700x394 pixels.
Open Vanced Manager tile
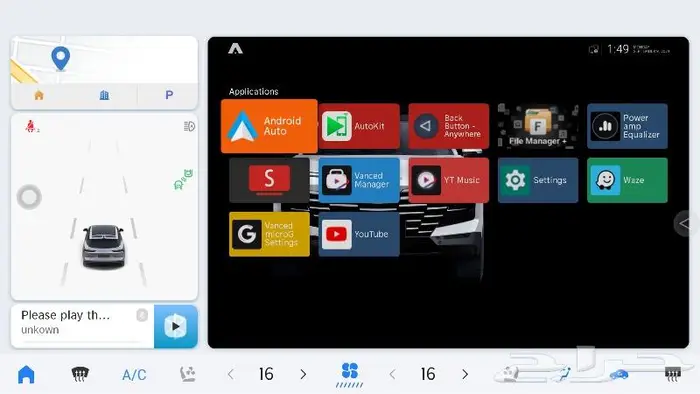coord(359,180)
